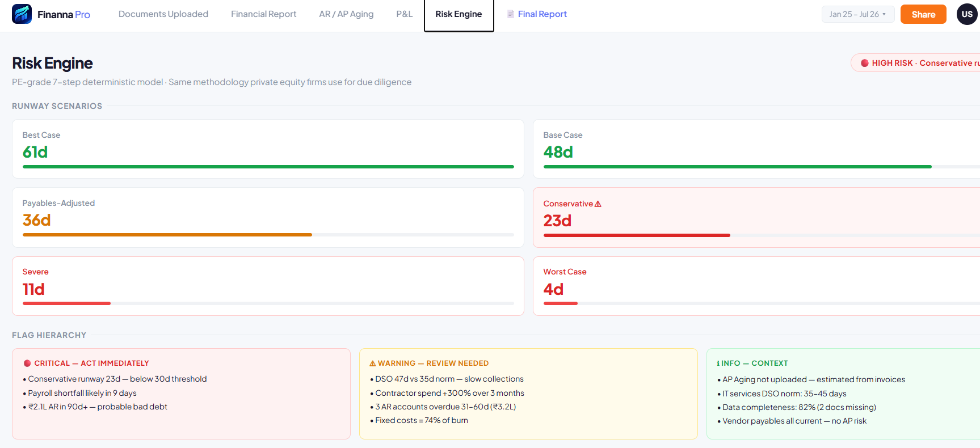The height and width of the screenshot is (448, 980).
Task: Click the Best Case 61d progress bar
Action: (x=268, y=167)
